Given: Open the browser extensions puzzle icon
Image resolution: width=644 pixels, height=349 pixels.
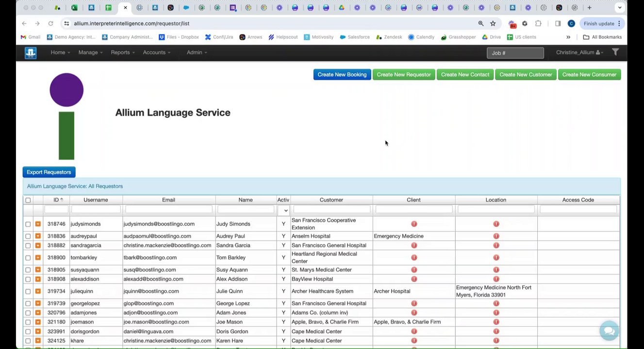Looking at the screenshot, I should [538, 23].
